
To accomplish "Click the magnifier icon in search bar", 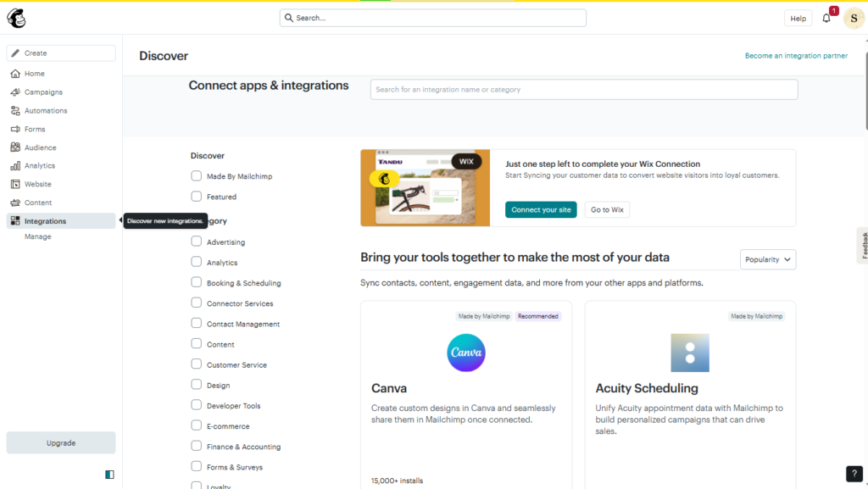I will (289, 18).
